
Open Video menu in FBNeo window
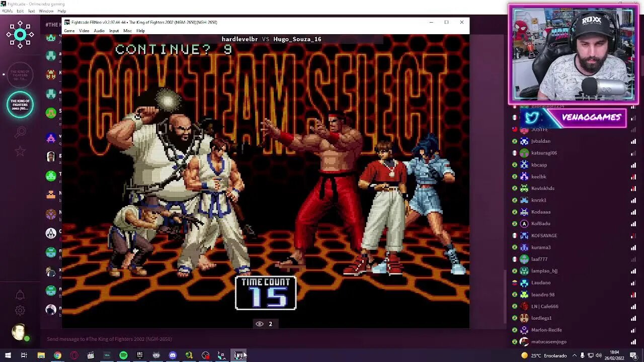coord(84,31)
